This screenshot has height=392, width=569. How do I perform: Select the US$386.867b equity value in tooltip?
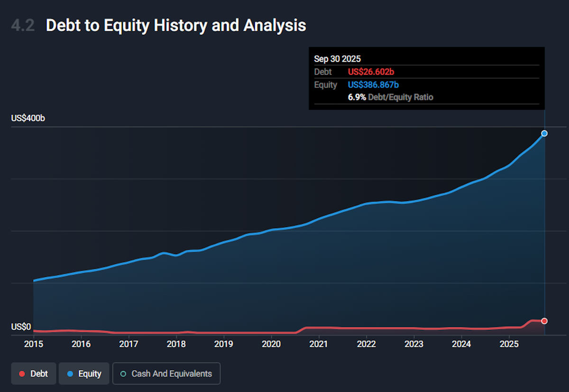pyautogui.click(x=373, y=85)
